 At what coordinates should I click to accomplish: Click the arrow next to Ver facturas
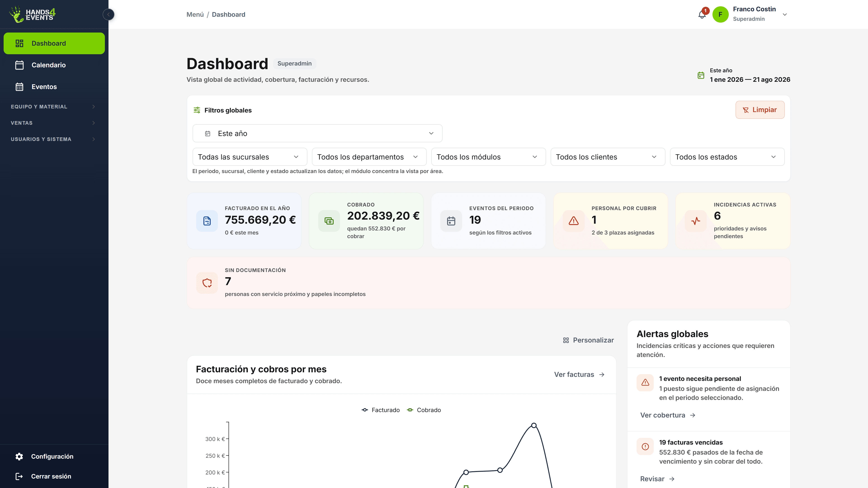pos(602,375)
